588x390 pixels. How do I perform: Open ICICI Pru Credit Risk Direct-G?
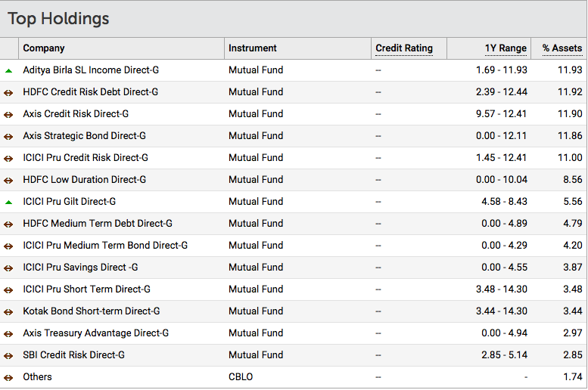tap(86, 158)
